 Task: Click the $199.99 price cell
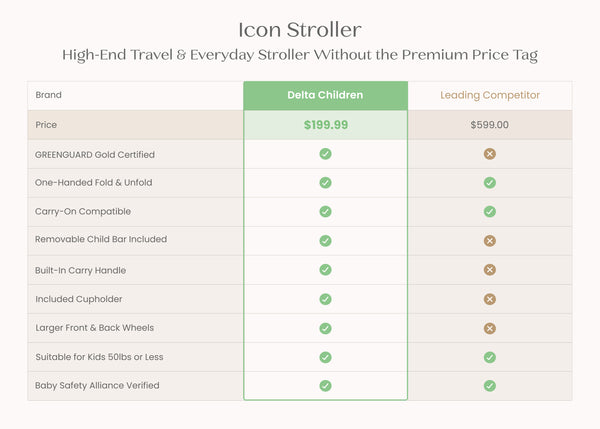(x=326, y=125)
